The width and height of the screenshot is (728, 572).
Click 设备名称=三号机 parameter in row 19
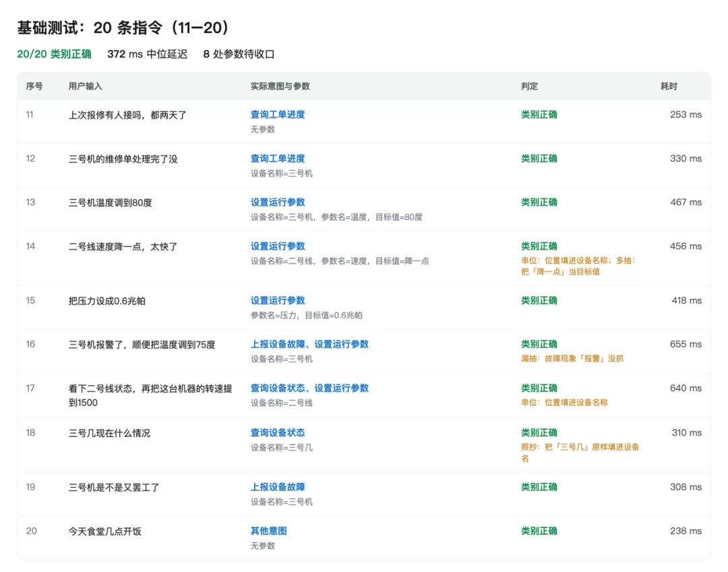tap(282, 502)
